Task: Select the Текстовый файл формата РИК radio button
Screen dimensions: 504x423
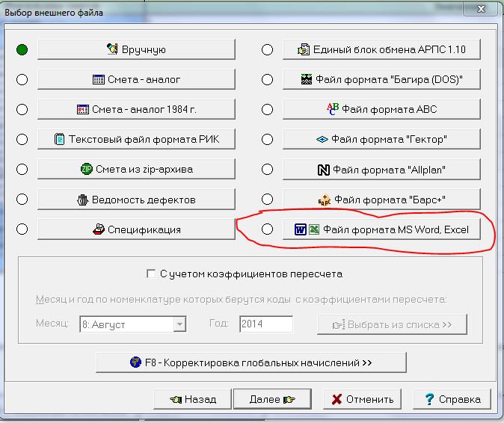Action: (x=22, y=140)
